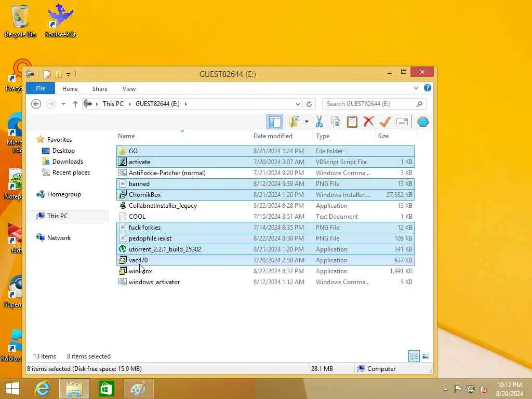Select the ChomikBox installer file
The height and width of the screenshot is (399, 532).
click(265, 195)
